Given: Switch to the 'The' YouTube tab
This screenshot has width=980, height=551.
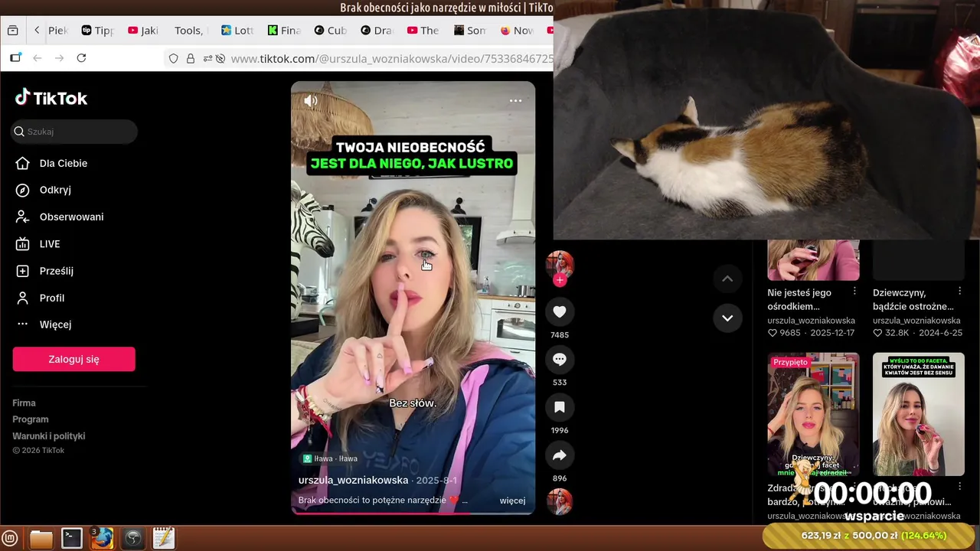Looking at the screenshot, I should click(423, 31).
